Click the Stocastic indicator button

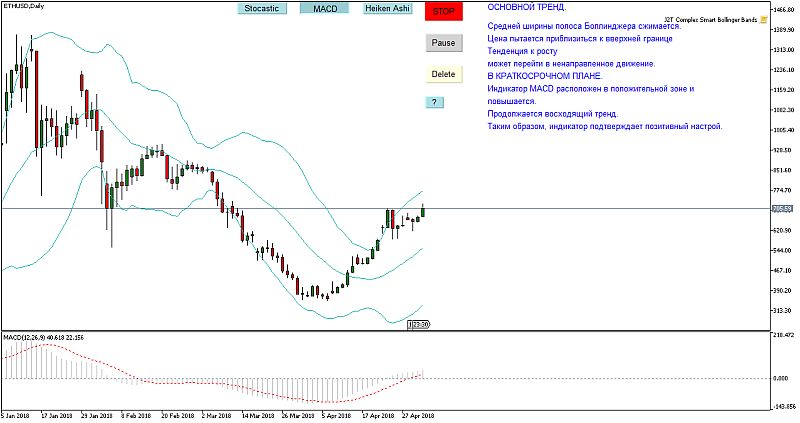click(262, 8)
